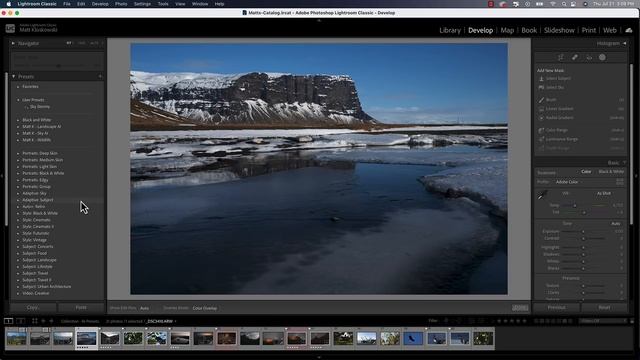This screenshot has height=360, width=640.
Task: Click the Wi-Fi icon in menu bar
Action: coord(553,4)
